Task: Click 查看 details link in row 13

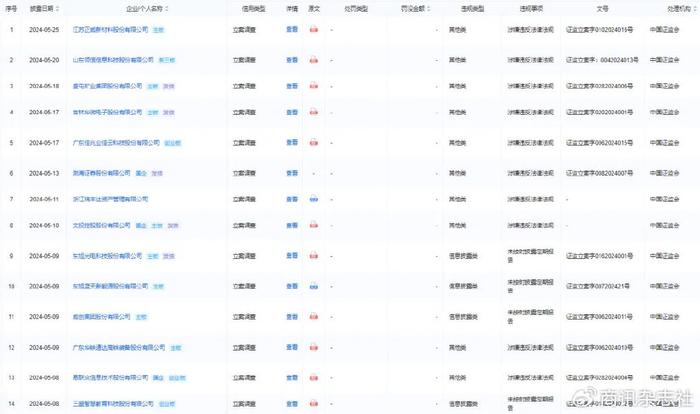Action: [292, 378]
